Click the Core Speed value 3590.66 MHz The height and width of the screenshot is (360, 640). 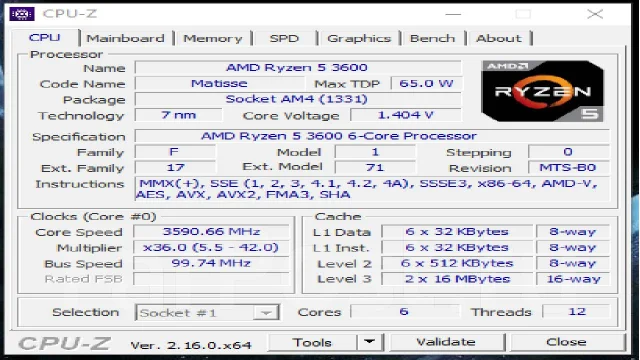click(x=211, y=231)
